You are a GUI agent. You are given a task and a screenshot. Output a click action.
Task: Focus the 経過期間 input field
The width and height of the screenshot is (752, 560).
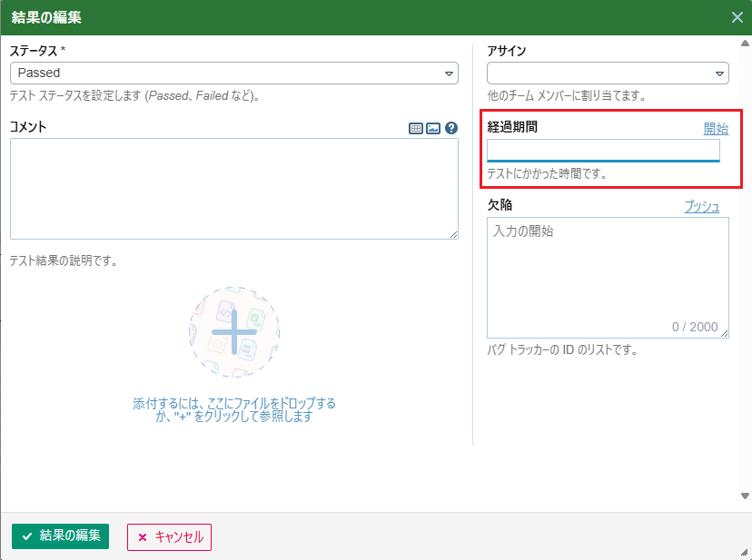(x=603, y=150)
